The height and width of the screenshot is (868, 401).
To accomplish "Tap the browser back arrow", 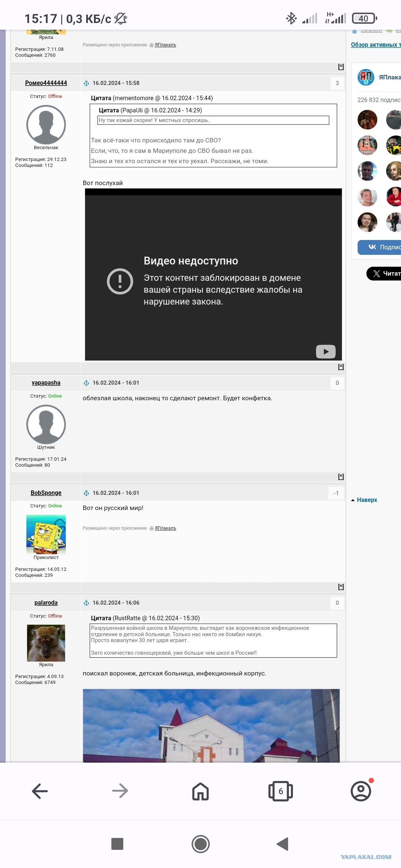I will pos(40,791).
